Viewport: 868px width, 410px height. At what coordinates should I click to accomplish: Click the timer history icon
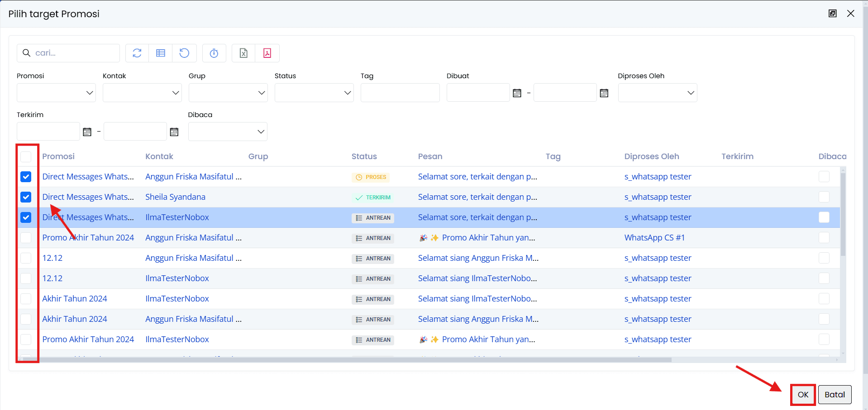(x=214, y=53)
